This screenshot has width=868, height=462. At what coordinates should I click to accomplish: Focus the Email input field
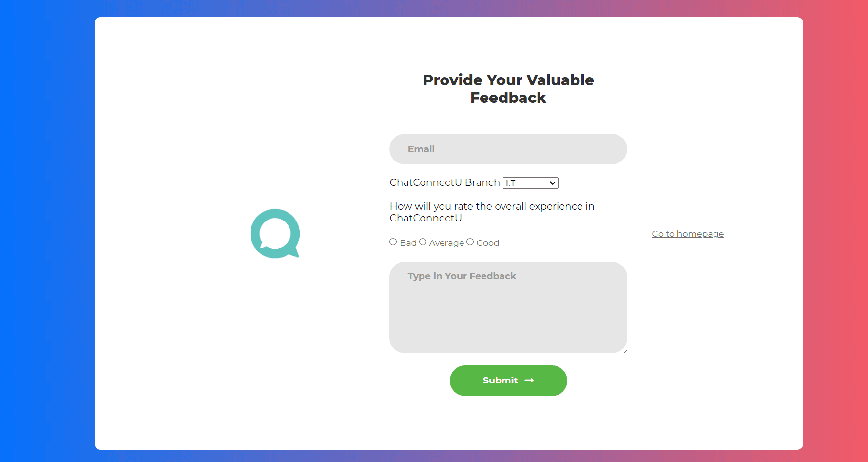coord(508,149)
